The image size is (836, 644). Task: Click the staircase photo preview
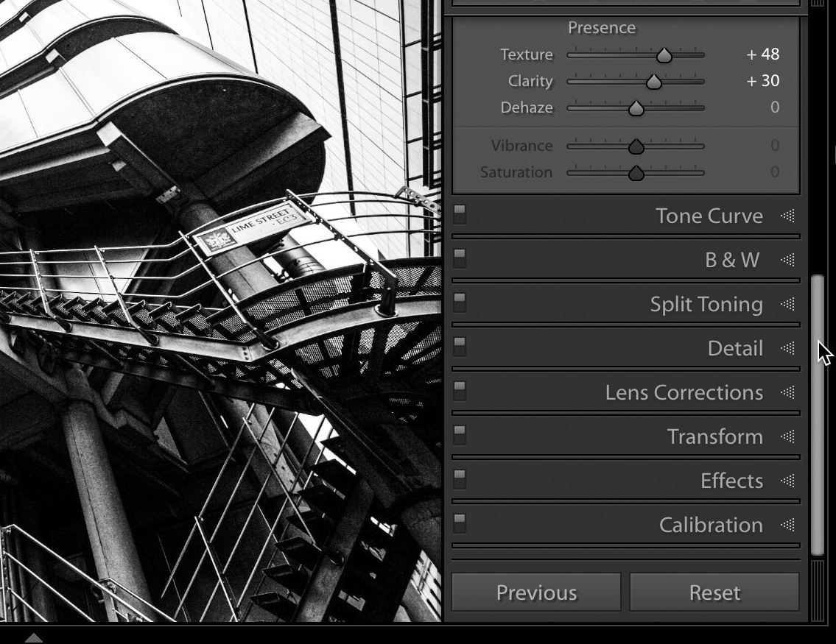click(x=221, y=311)
